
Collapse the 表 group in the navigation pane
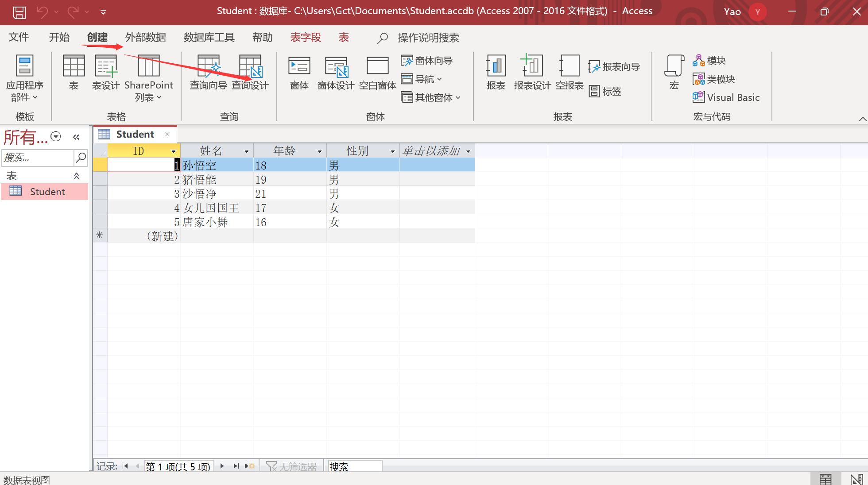pyautogui.click(x=76, y=176)
